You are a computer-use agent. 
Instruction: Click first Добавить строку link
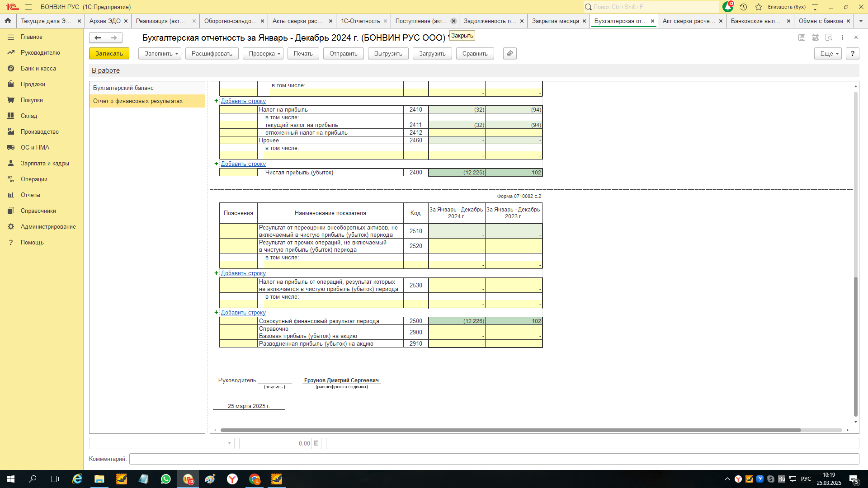(243, 101)
